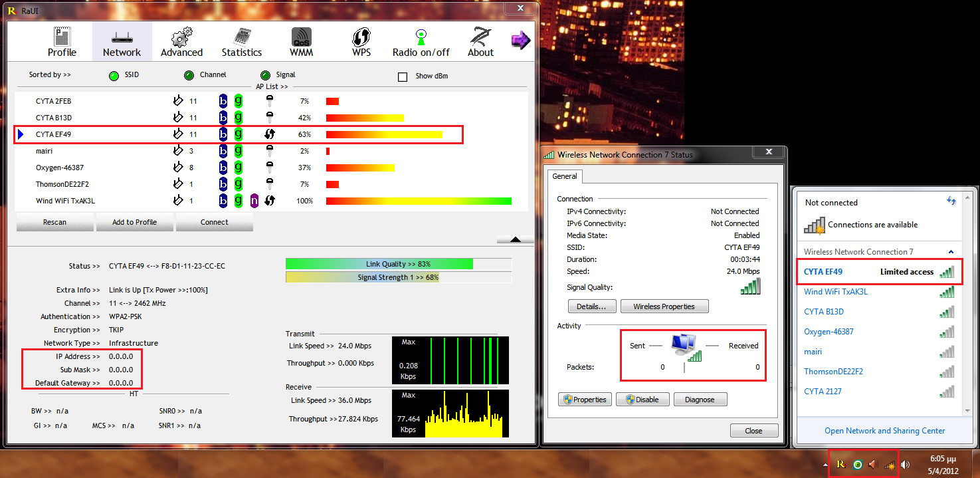Open the Statistics icon
This screenshot has width=980, height=478.
(242, 41)
